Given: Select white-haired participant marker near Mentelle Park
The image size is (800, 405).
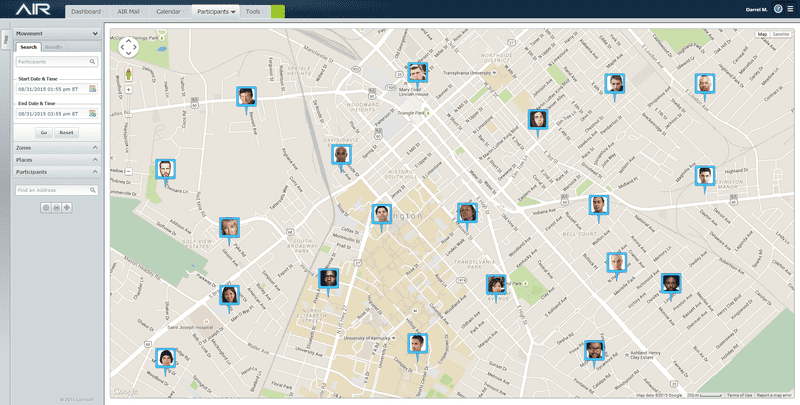Looking at the screenshot, I should 617,263.
